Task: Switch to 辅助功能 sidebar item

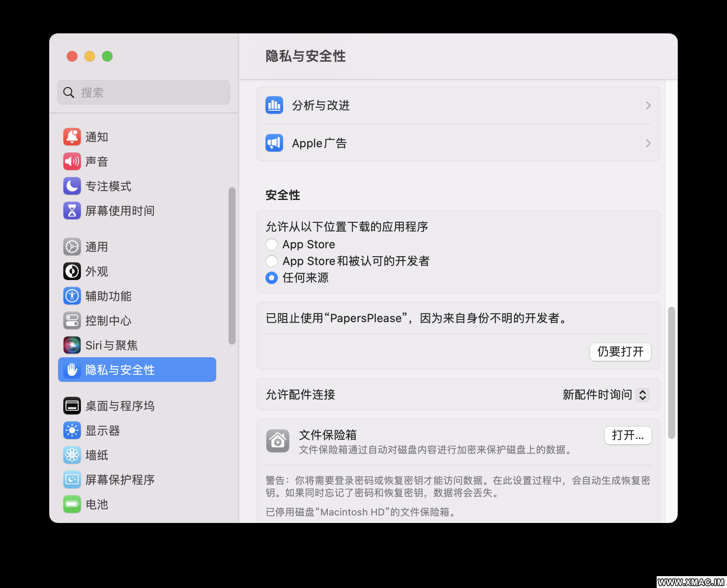Action: point(137,296)
